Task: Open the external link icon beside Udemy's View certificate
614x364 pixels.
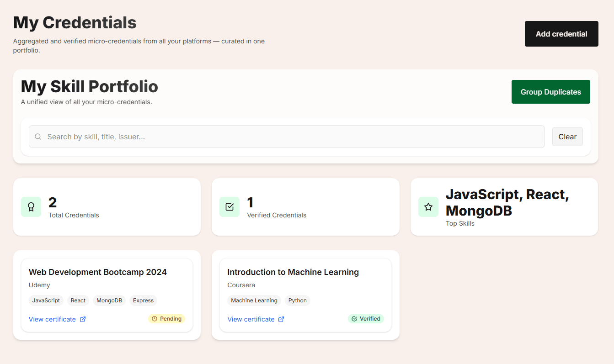Action: (x=83, y=319)
